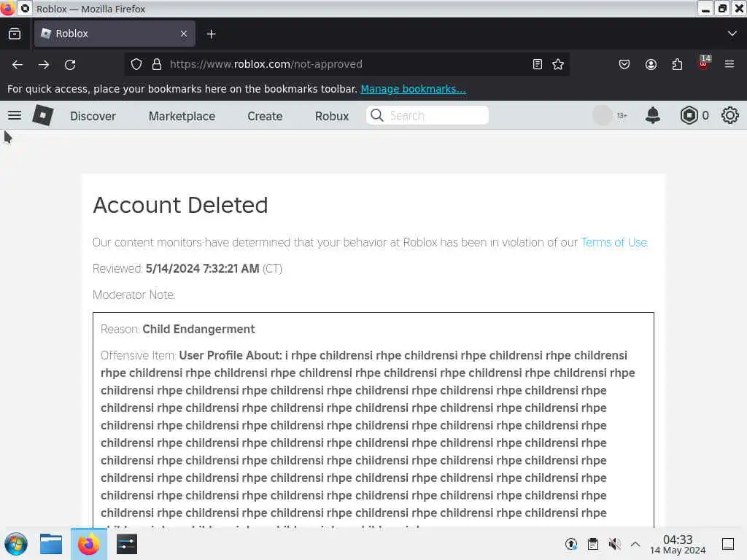This screenshot has height=560, width=747.
Task: Open the Roblox side navigation menu
Action: click(x=15, y=115)
